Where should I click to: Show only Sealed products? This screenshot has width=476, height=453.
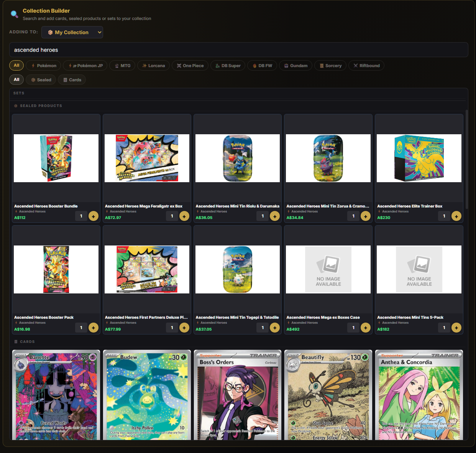coord(41,80)
